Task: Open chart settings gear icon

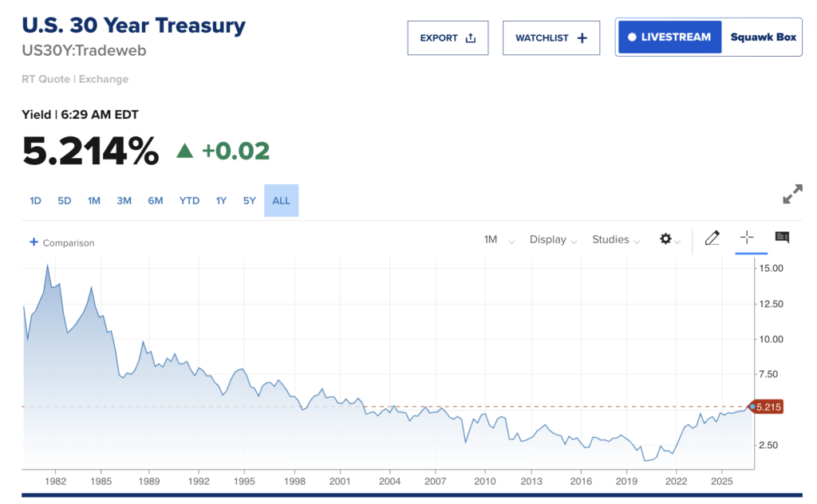Action: point(665,239)
